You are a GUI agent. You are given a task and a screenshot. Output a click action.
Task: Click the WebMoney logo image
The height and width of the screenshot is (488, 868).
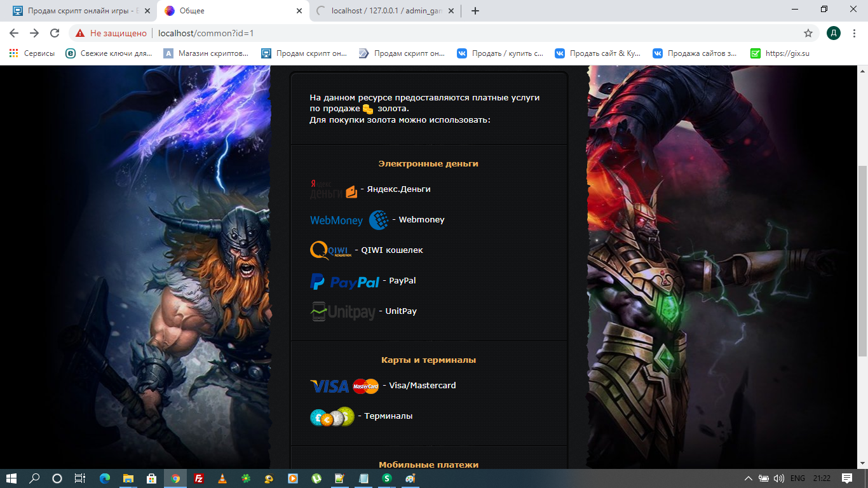(349, 220)
